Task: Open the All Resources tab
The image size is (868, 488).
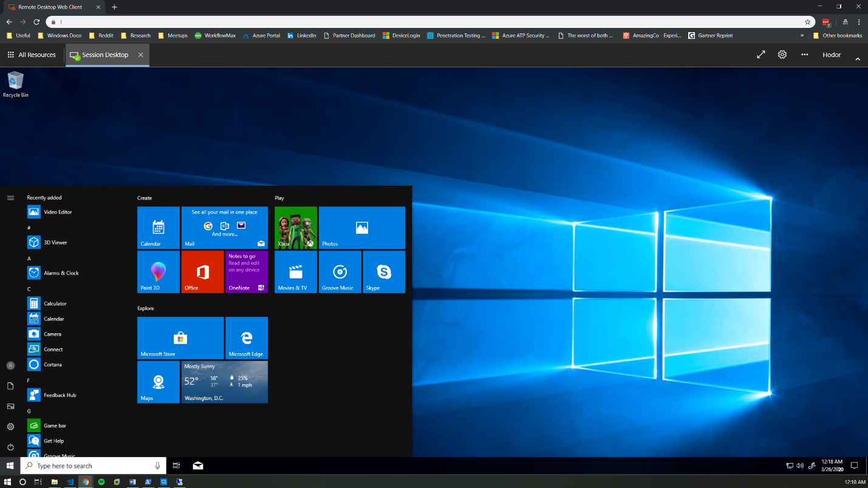Action: [x=32, y=55]
